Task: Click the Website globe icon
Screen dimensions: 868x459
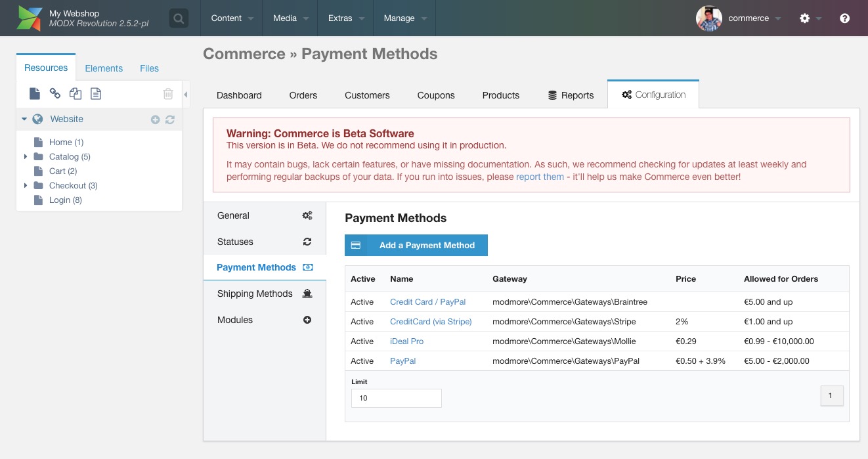Action: click(37, 119)
